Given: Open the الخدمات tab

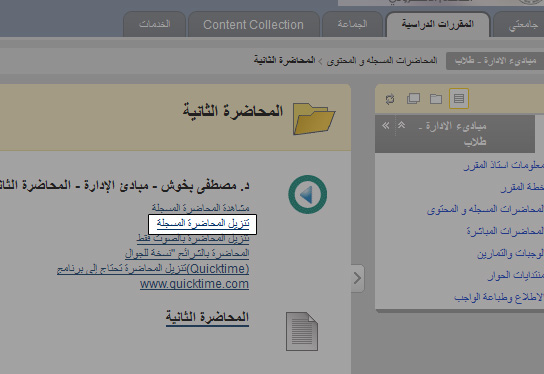Looking at the screenshot, I should (x=154, y=24).
